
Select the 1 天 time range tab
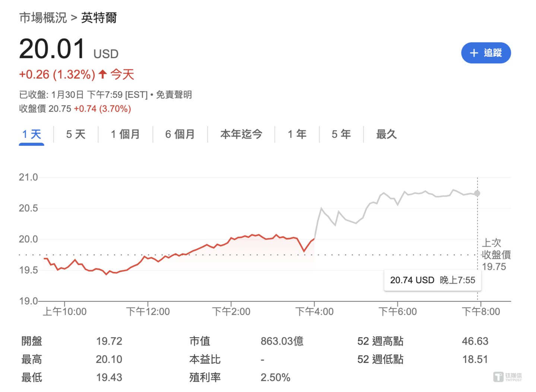click(x=32, y=134)
